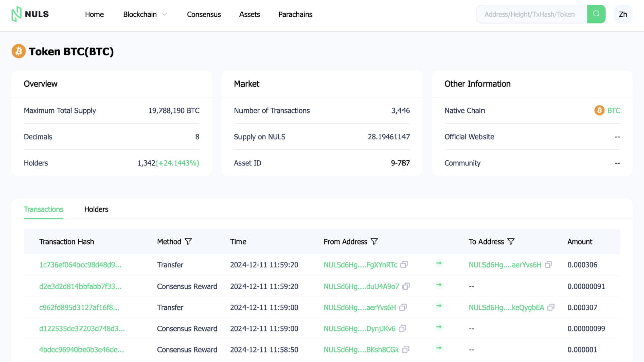644x362 pixels.
Task: Copy From address ending duU4A9o7
Action: tap(406, 286)
